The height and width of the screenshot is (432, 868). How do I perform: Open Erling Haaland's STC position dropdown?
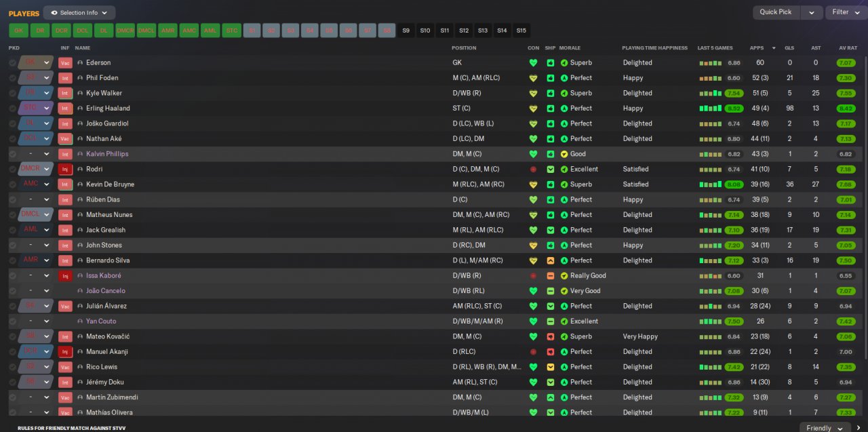coord(35,108)
